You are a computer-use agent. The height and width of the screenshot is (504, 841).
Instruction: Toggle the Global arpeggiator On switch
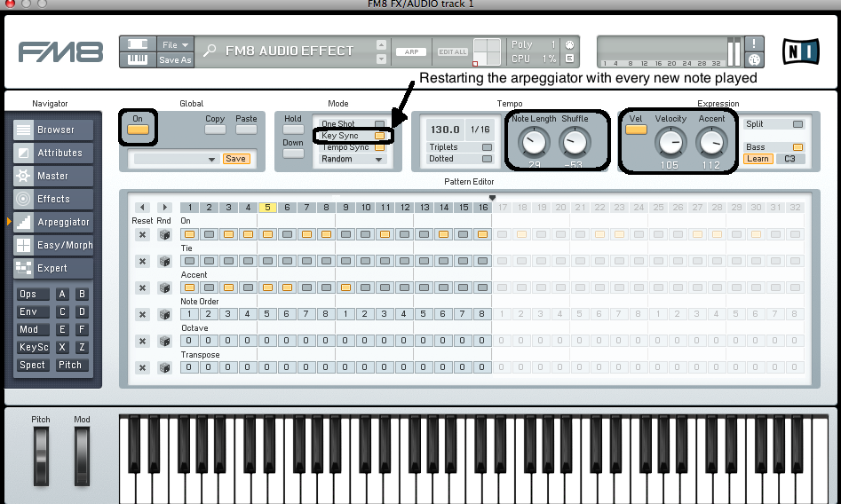(x=138, y=130)
